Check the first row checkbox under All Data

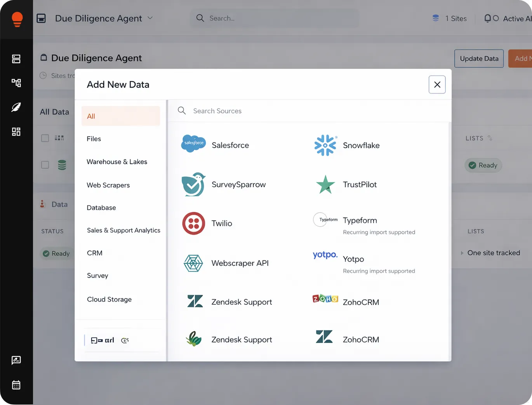click(x=45, y=138)
